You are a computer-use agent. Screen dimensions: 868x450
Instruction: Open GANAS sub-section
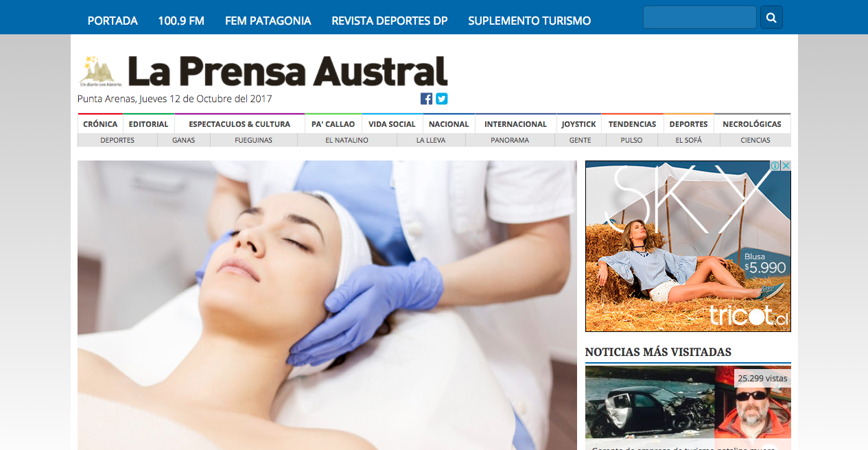point(184,140)
